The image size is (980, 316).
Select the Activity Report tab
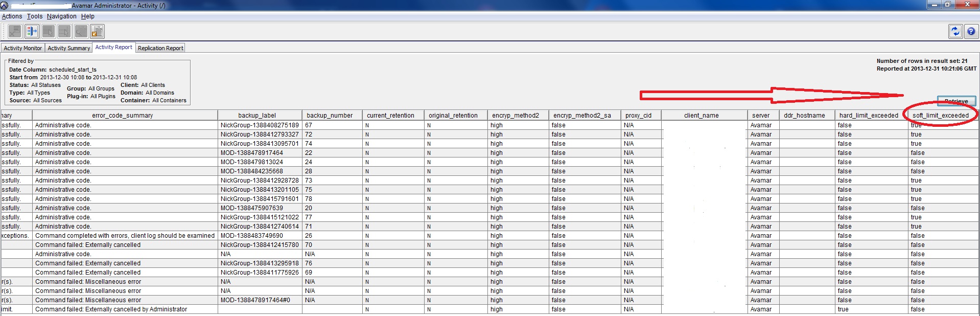click(113, 47)
